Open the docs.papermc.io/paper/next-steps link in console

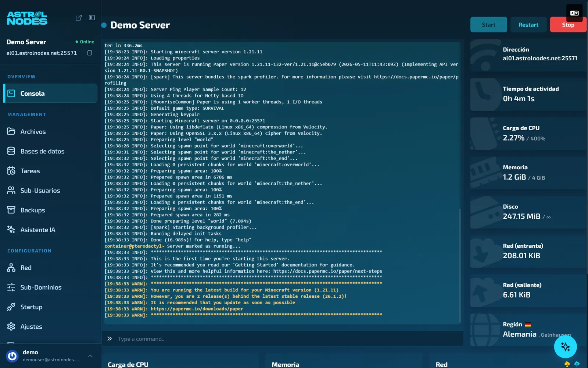tap(328, 271)
